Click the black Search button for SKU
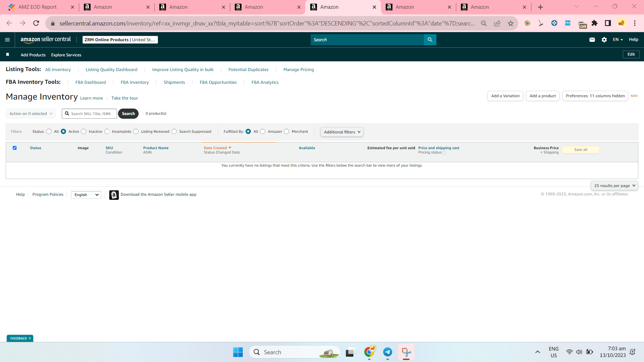Image resolution: width=644 pixels, height=362 pixels. click(128, 114)
